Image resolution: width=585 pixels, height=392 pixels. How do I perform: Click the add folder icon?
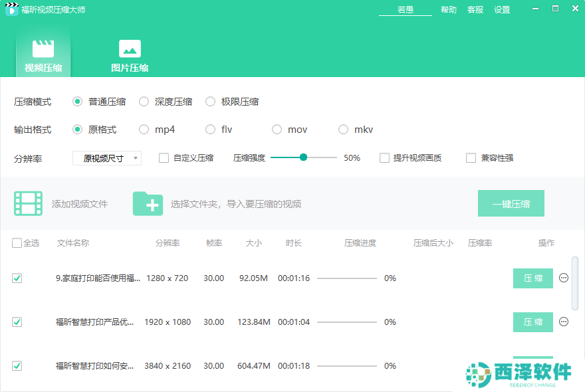tap(148, 204)
